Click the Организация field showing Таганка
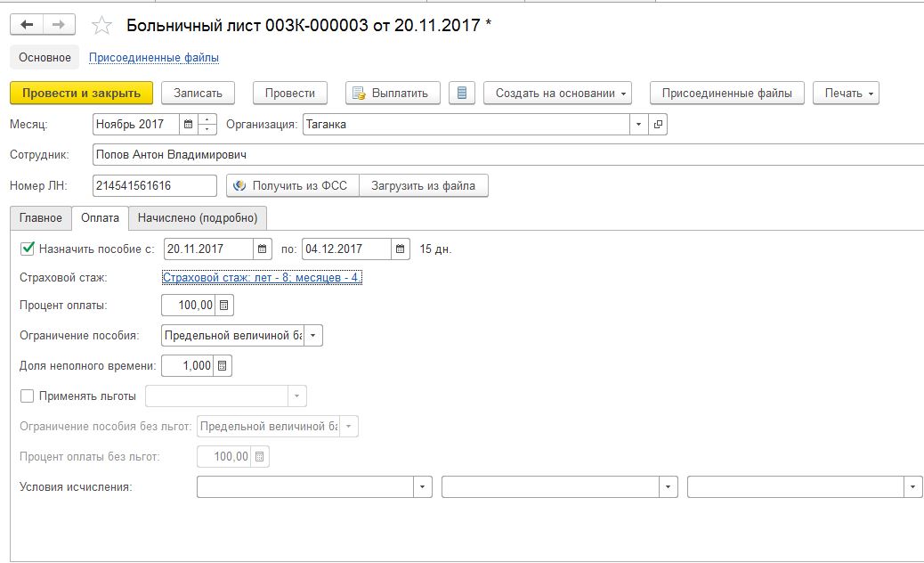This screenshot has width=924, height=563. pyautogui.click(x=466, y=125)
